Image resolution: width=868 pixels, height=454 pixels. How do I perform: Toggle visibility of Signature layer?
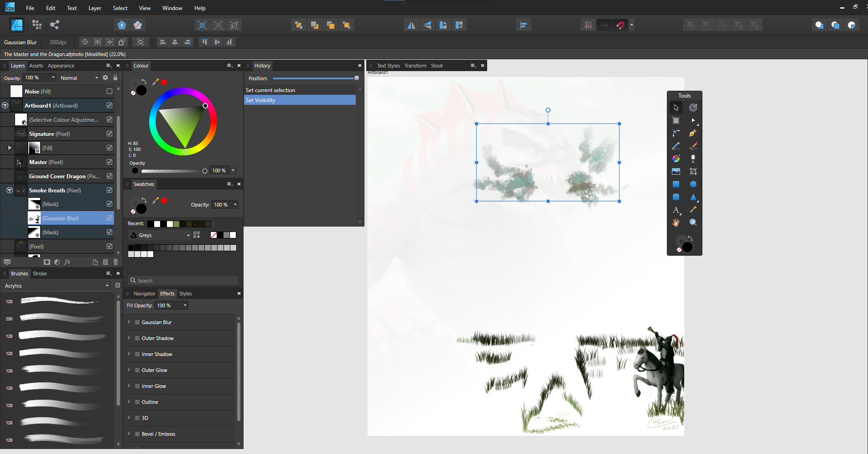tap(109, 134)
